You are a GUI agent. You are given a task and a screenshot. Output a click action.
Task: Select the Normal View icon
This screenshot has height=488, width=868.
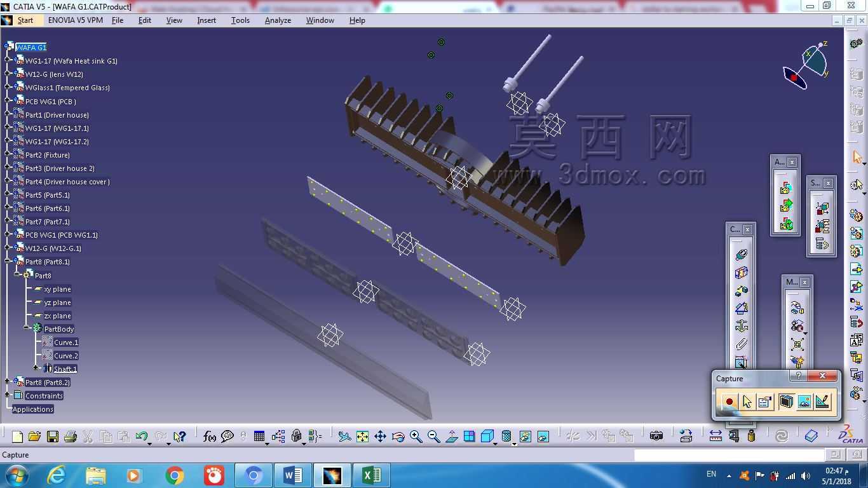click(452, 437)
